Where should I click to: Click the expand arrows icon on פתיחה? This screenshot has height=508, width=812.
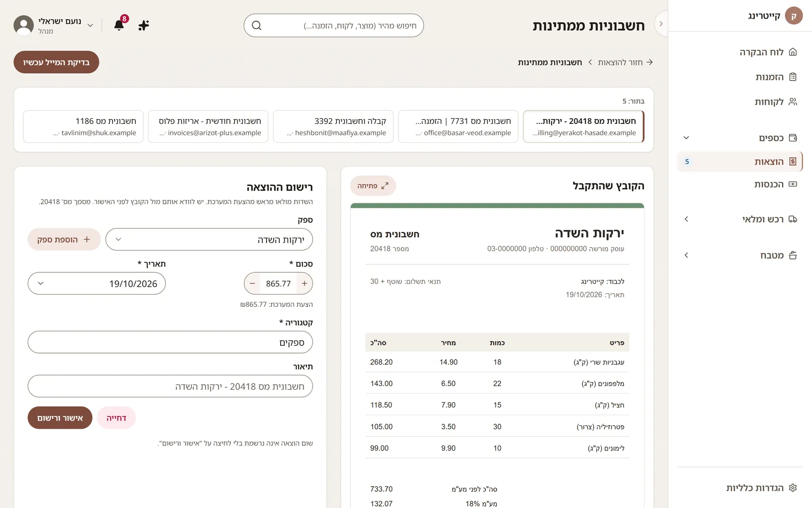coord(385,186)
